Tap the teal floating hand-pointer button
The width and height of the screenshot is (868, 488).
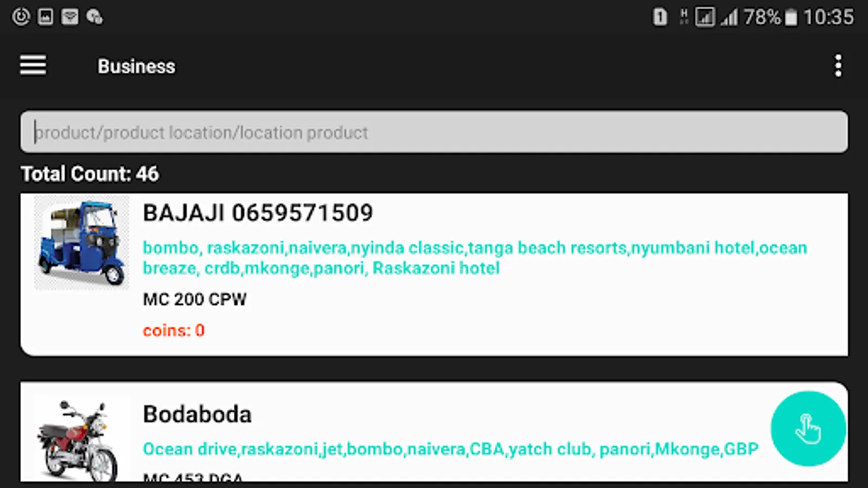[x=808, y=428]
